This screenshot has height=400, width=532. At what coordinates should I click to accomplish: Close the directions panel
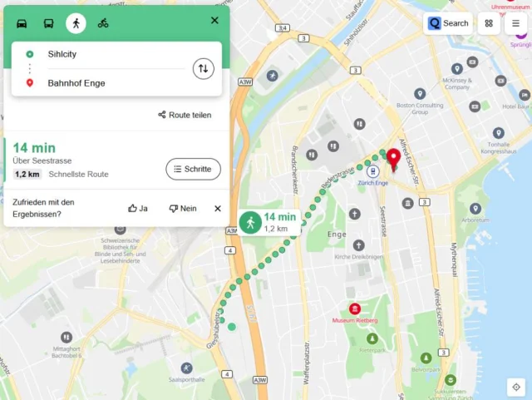214,20
